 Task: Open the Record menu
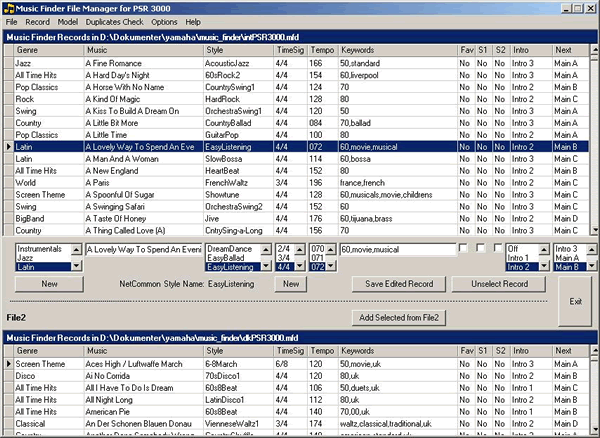(x=38, y=22)
